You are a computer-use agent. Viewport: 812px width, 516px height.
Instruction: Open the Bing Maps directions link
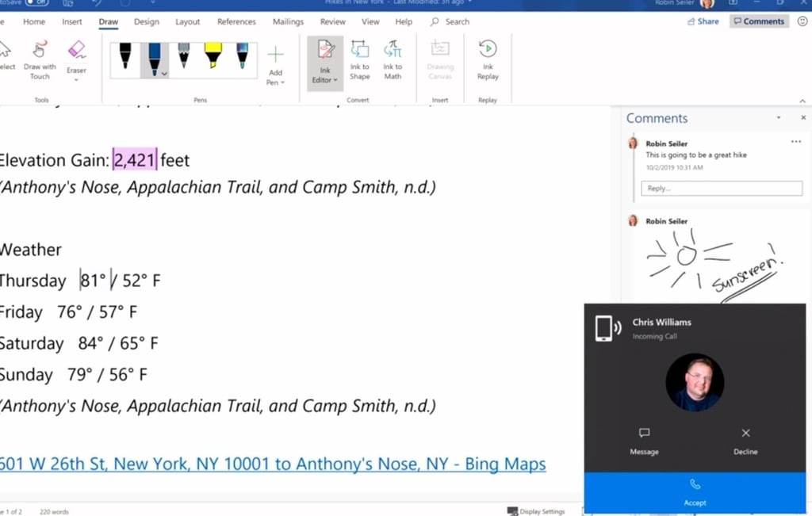[272, 464]
